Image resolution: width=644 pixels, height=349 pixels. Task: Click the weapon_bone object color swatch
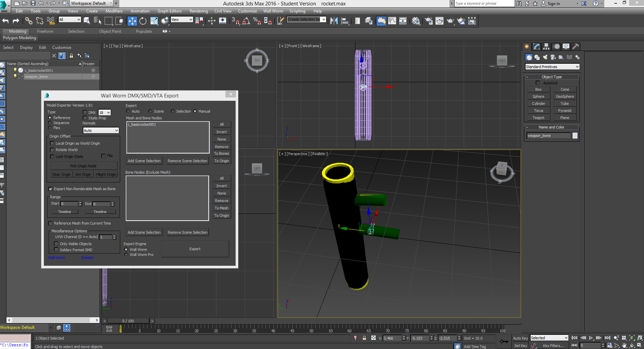(575, 136)
